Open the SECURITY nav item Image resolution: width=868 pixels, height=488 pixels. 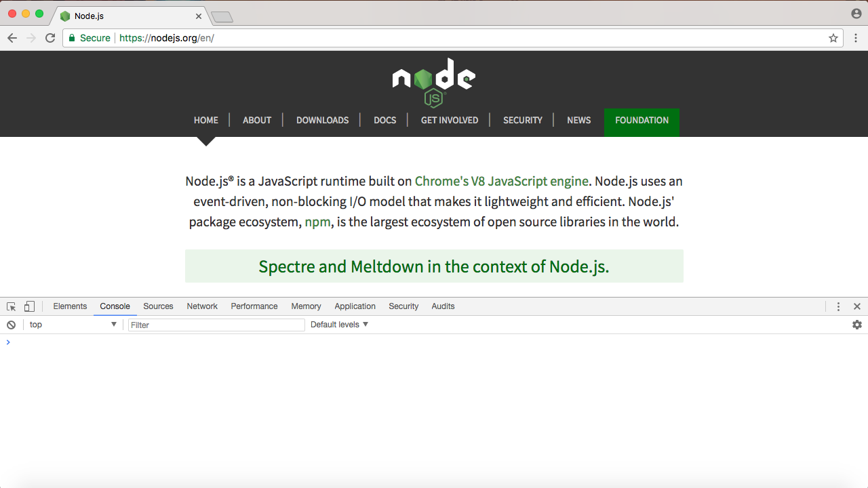point(523,120)
